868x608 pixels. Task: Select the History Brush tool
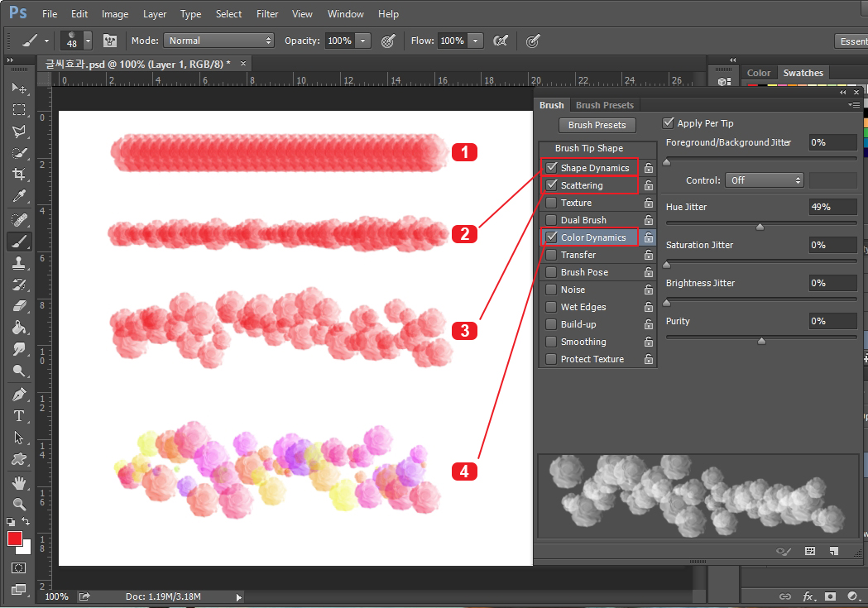tap(19, 285)
